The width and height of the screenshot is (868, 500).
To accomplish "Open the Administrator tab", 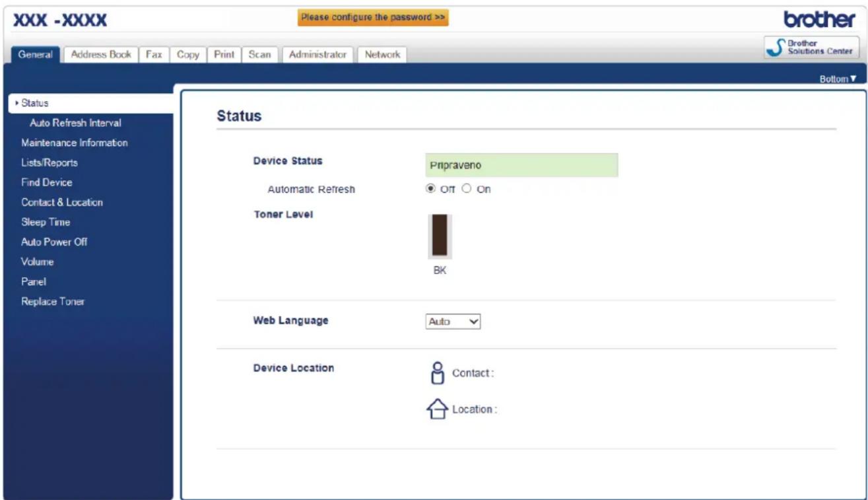I will tap(319, 55).
